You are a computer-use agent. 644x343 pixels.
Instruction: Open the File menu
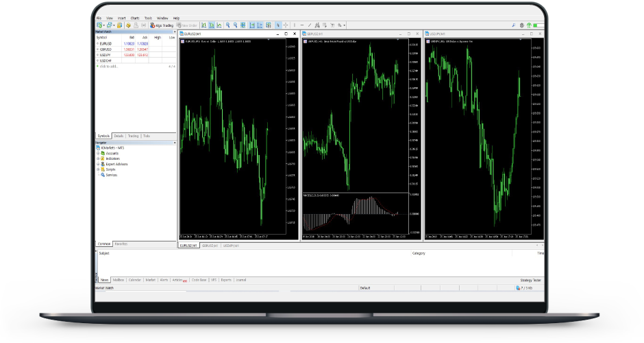99,18
